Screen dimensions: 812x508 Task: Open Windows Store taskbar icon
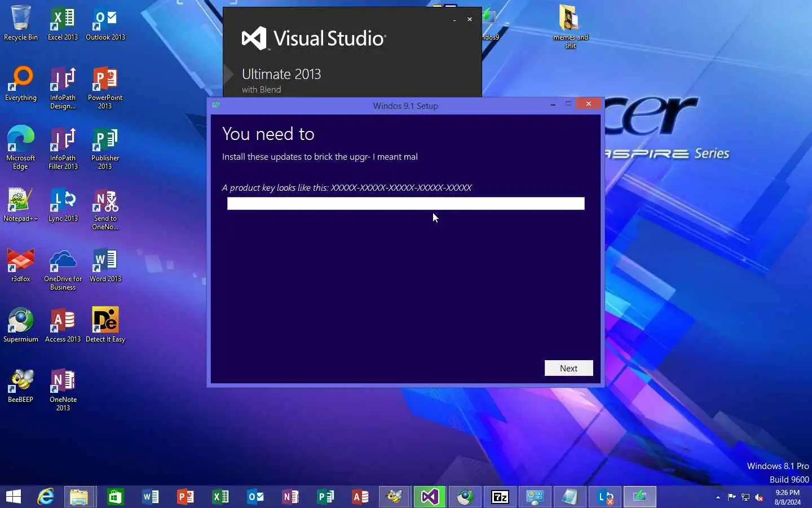[x=115, y=497]
